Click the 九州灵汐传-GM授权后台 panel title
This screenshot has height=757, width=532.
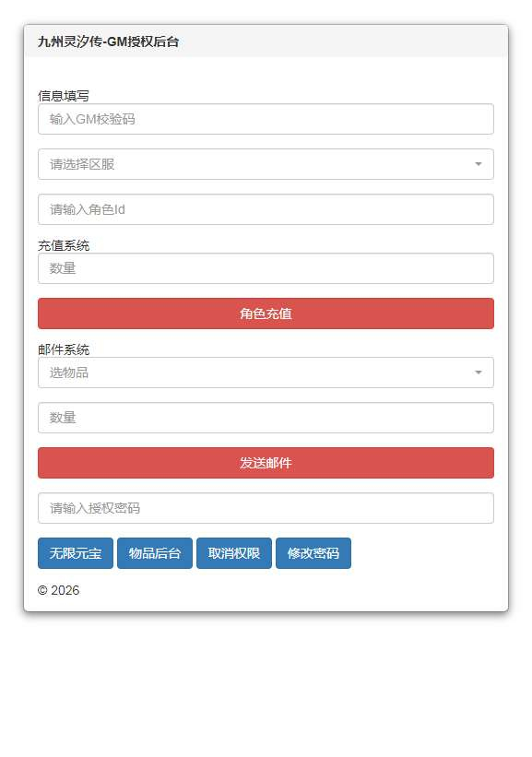pos(107,41)
